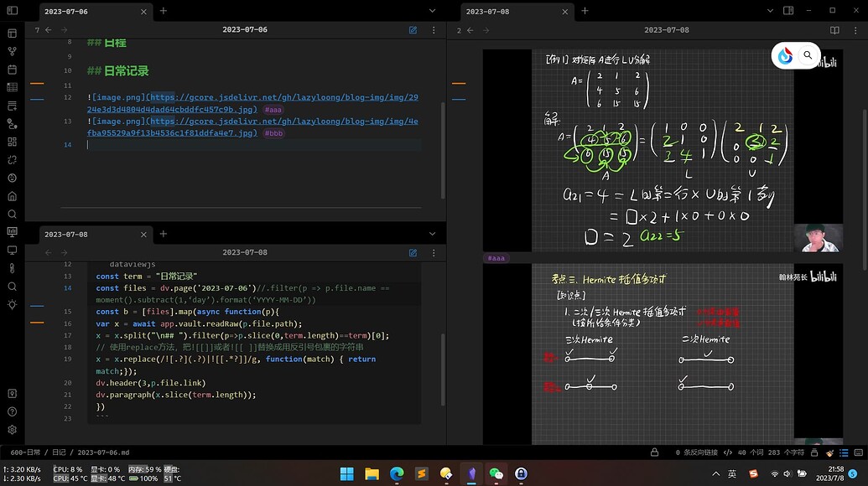Click the code icon in the status bar
The width and height of the screenshot is (868, 486).
tap(728, 452)
